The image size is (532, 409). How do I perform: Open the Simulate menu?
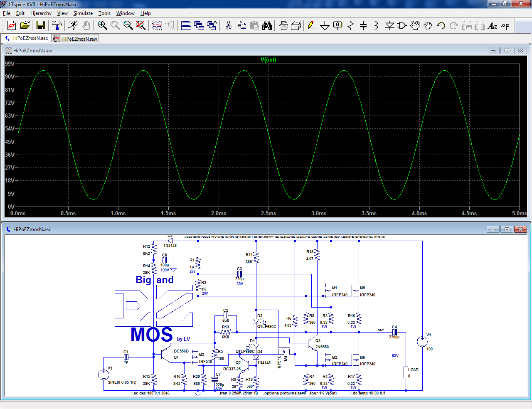pos(83,13)
